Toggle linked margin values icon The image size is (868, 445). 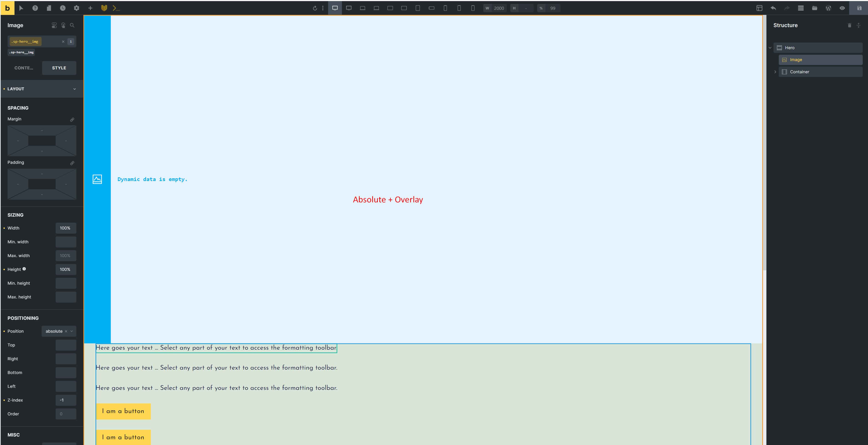coord(72,119)
